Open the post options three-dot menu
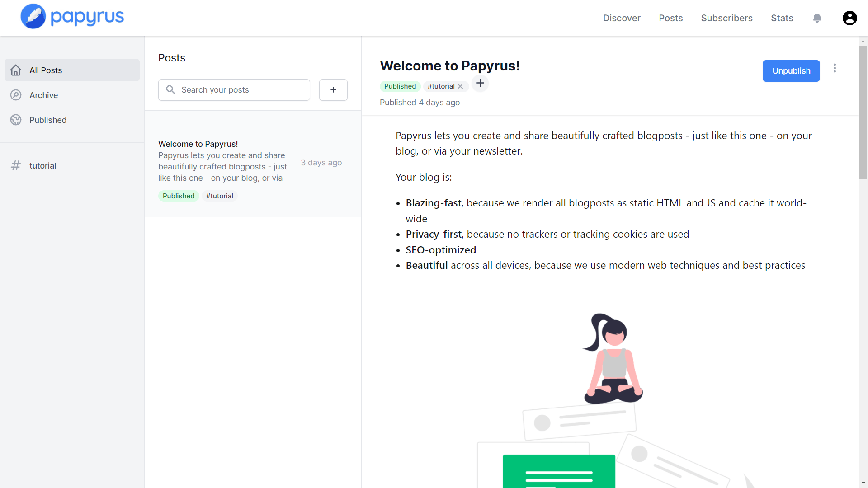The height and width of the screenshot is (488, 868). coord(835,68)
